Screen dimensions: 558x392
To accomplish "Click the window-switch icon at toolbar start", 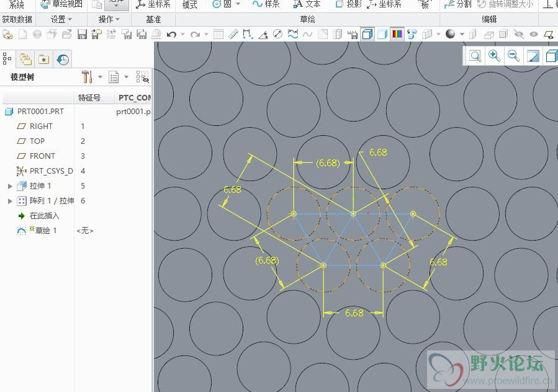I will pos(7,35).
